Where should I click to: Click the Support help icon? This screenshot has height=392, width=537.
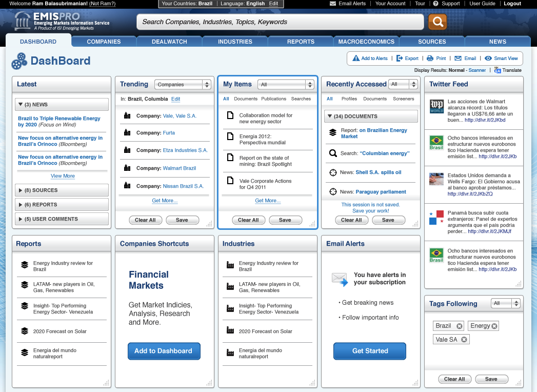tap(435, 4)
